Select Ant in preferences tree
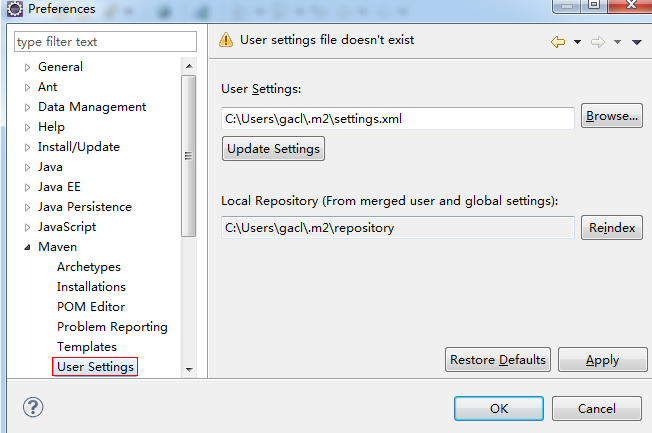This screenshot has width=652, height=433. [x=47, y=87]
